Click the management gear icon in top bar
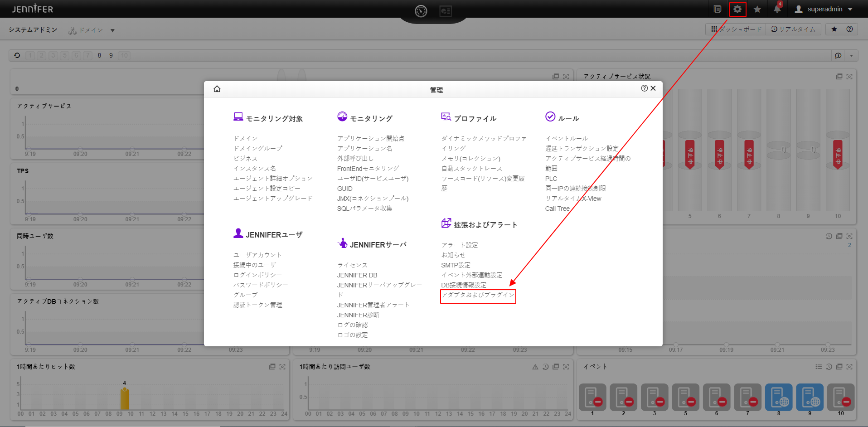The image size is (868, 427). tap(737, 9)
